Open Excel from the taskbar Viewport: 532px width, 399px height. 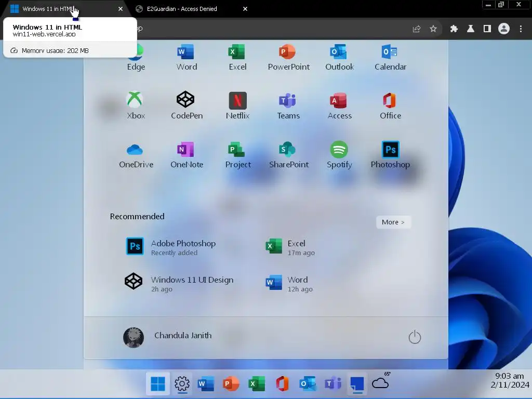257,384
